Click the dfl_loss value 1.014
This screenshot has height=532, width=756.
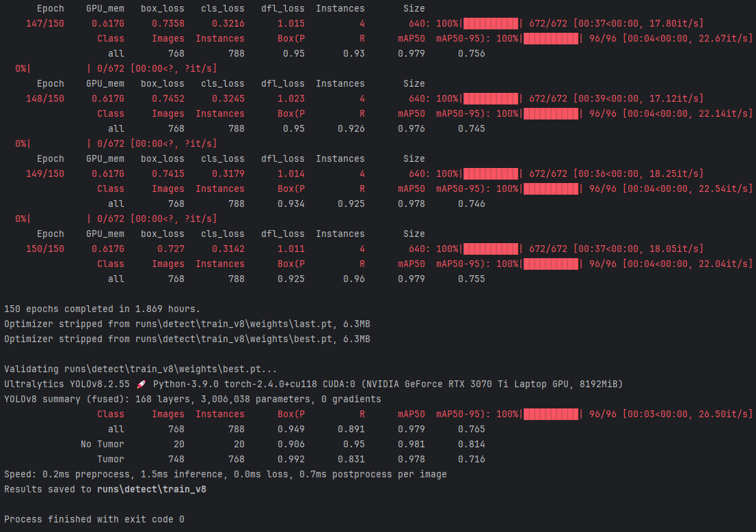point(291,174)
